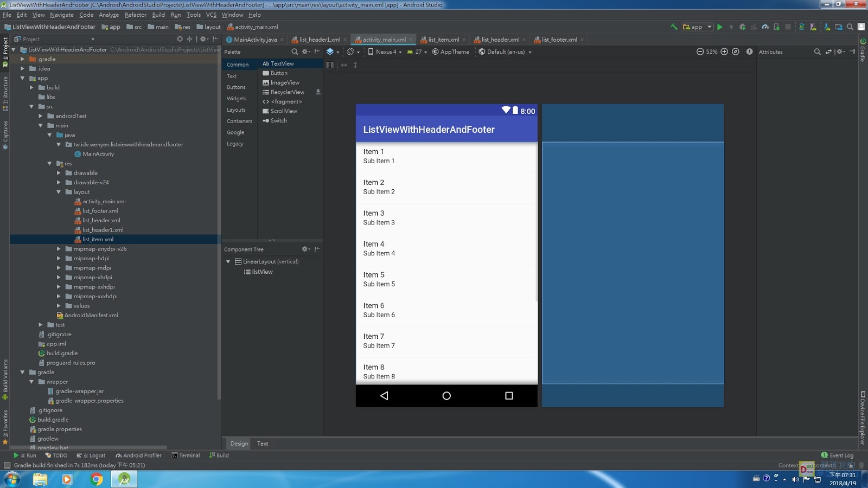Run the app with the green play icon
Screen dimensions: 868x488
(x=720, y=27)
